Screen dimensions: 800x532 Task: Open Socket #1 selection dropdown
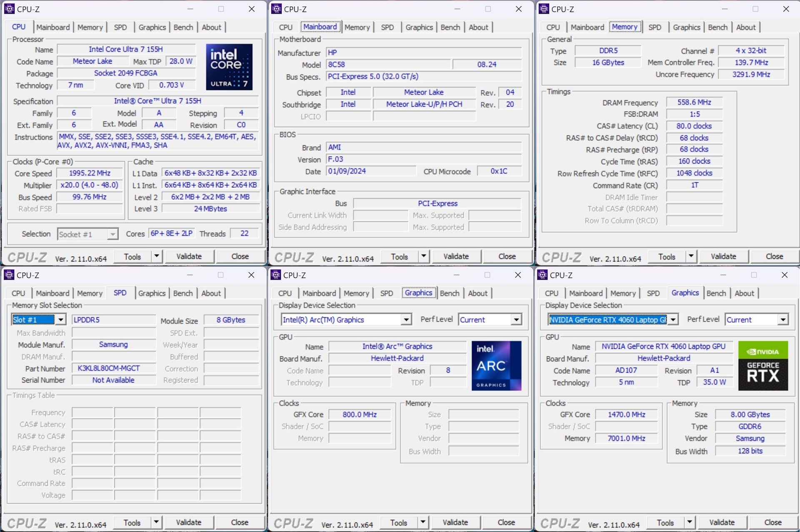pyautogui.click(x=112, y=234)
